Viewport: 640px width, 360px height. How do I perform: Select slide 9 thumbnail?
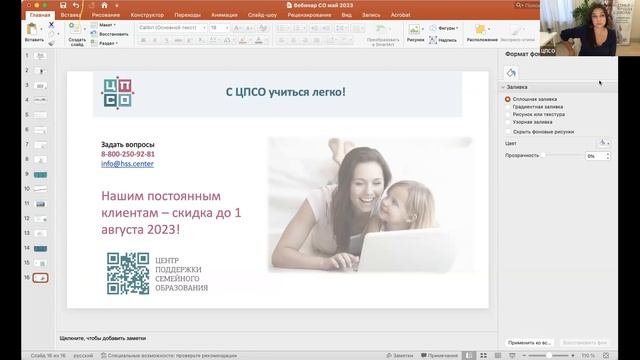[40, 175]
